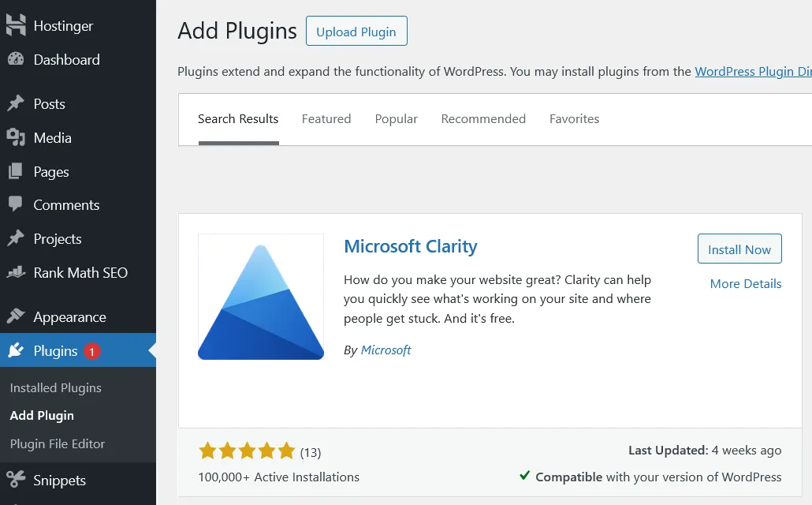
Task: Open the Popular plugins tab
Action: click(x=396, y=118)
